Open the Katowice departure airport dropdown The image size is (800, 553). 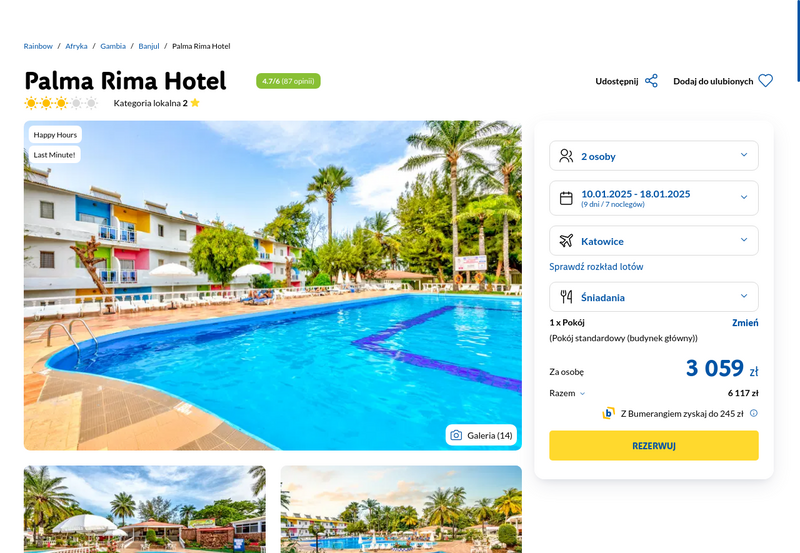[654, 241]
